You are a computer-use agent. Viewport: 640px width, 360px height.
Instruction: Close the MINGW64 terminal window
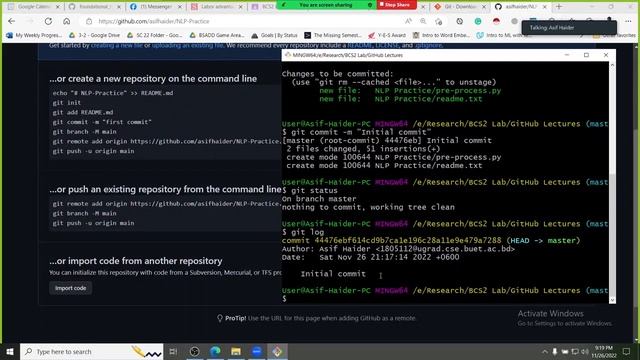pyautogui.click(x=606, y=55)
